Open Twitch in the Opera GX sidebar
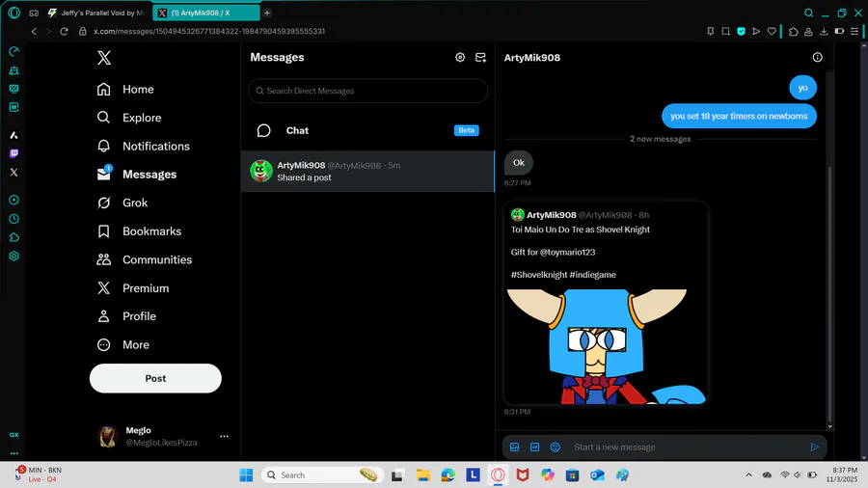868x488 pixels. pos(14,153)
